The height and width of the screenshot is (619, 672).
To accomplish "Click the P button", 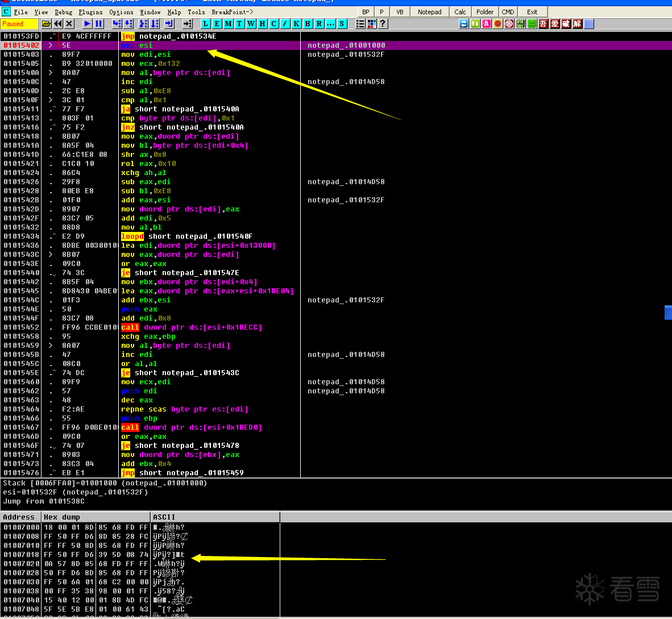I will (x=381, y=12).
